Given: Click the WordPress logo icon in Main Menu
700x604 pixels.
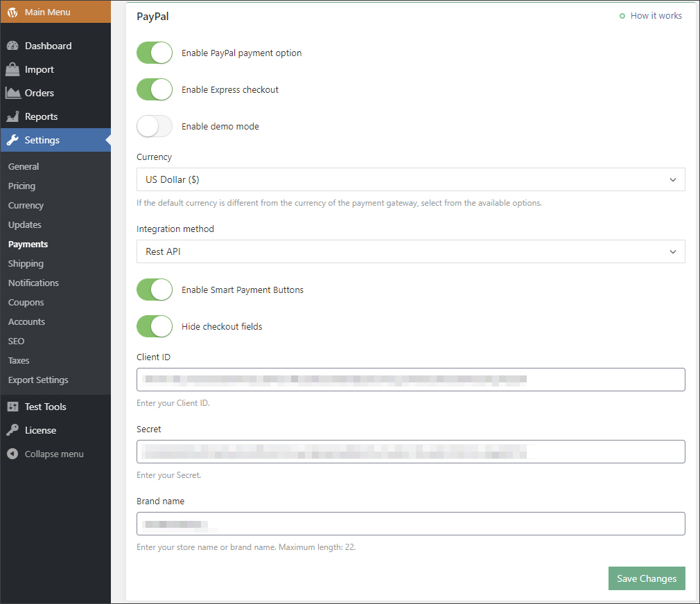Looking at the screenshot, I should 12,12.
